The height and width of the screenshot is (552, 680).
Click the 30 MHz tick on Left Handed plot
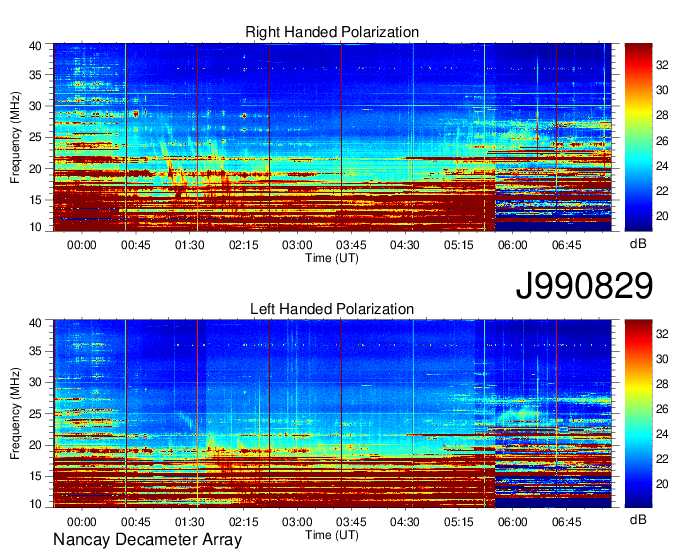(35, 382)
